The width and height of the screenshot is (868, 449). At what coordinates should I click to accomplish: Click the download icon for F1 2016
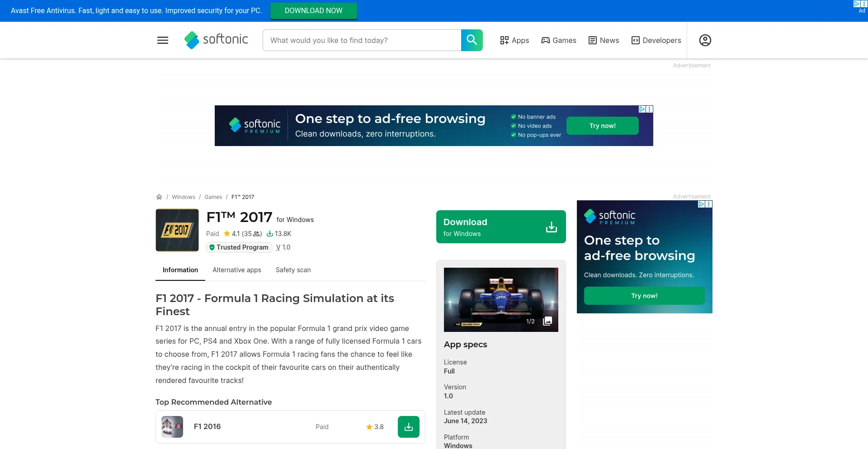[409, 427]
